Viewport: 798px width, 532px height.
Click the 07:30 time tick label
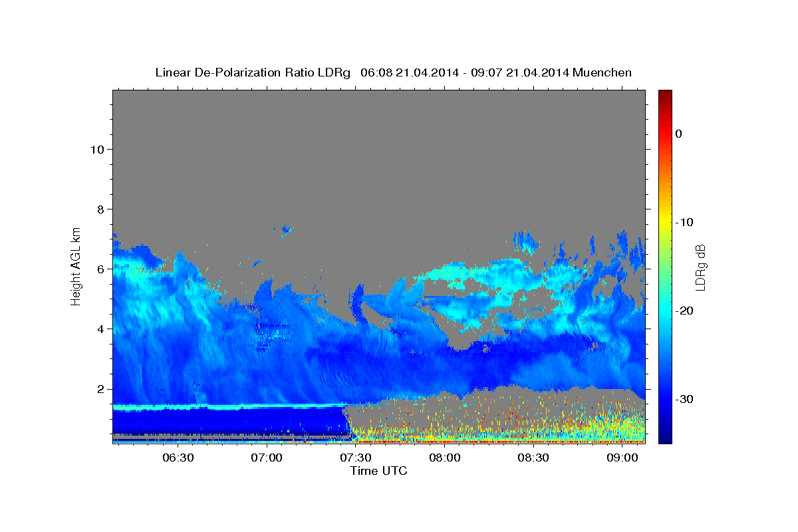356,458
